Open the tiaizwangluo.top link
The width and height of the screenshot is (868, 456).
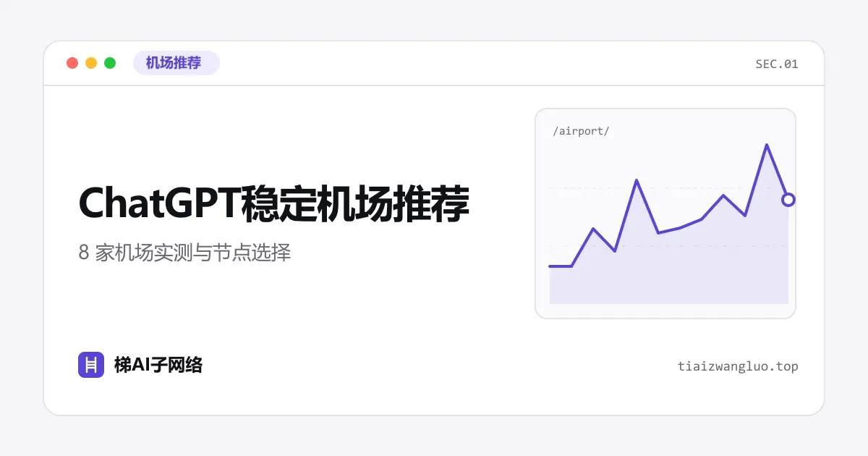coord(738,366)
